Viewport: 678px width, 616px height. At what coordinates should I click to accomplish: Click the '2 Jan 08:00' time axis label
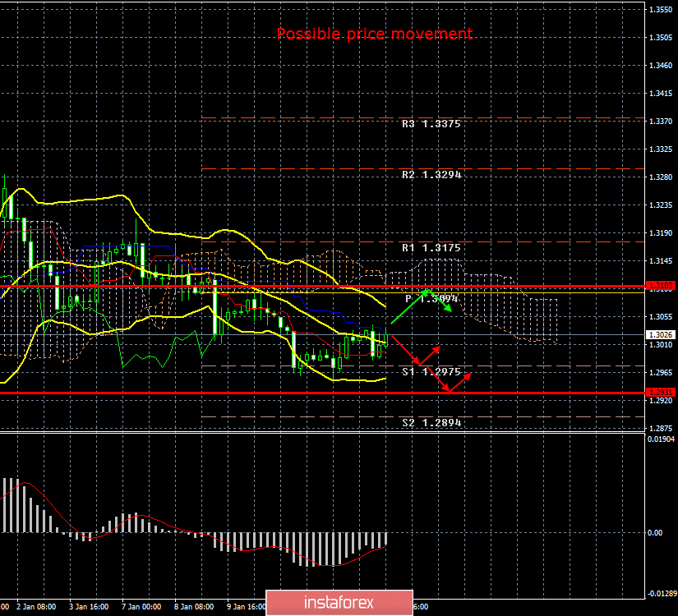click(x=38, y=607)
